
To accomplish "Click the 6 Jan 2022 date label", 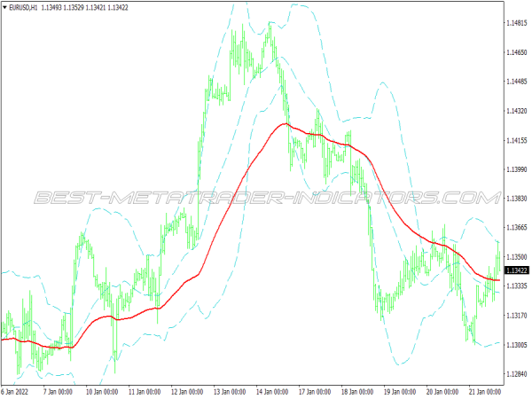I will coord(14,392).
